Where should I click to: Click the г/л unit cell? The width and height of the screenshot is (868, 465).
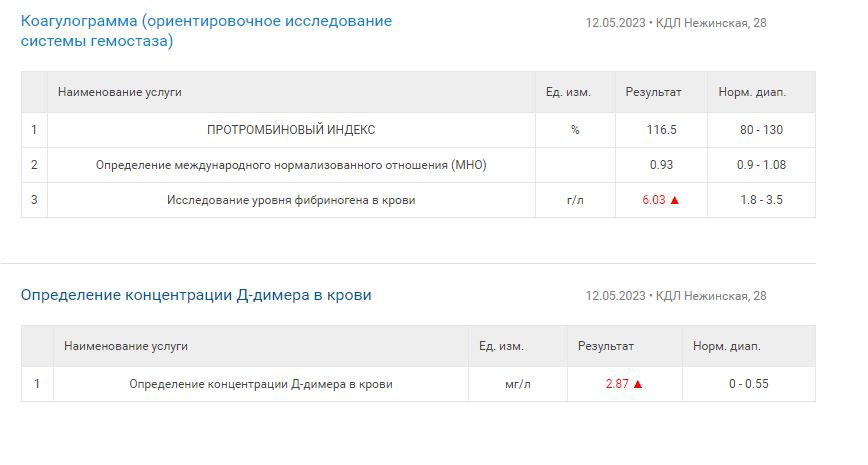click(x=575, y=200)
